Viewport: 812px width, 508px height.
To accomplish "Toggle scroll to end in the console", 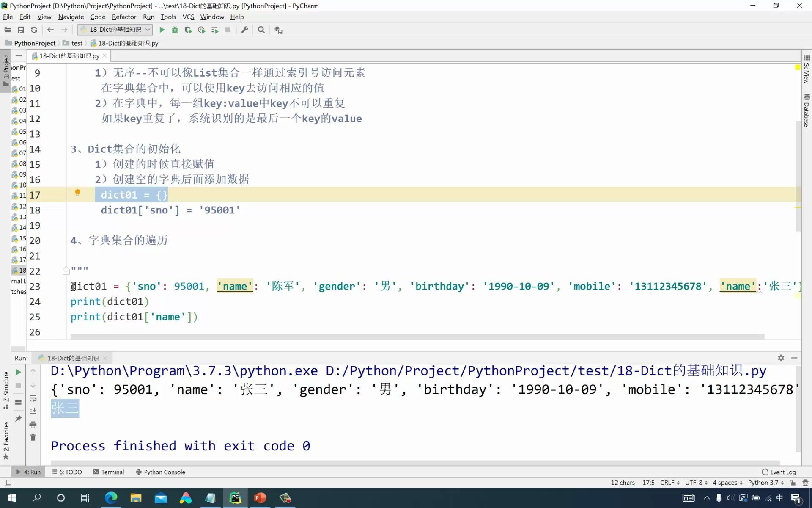I will [x=33, y=411].
